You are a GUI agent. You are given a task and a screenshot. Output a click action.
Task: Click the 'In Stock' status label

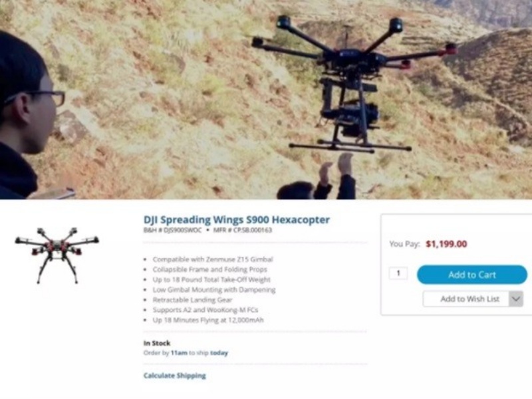[157, 343]
